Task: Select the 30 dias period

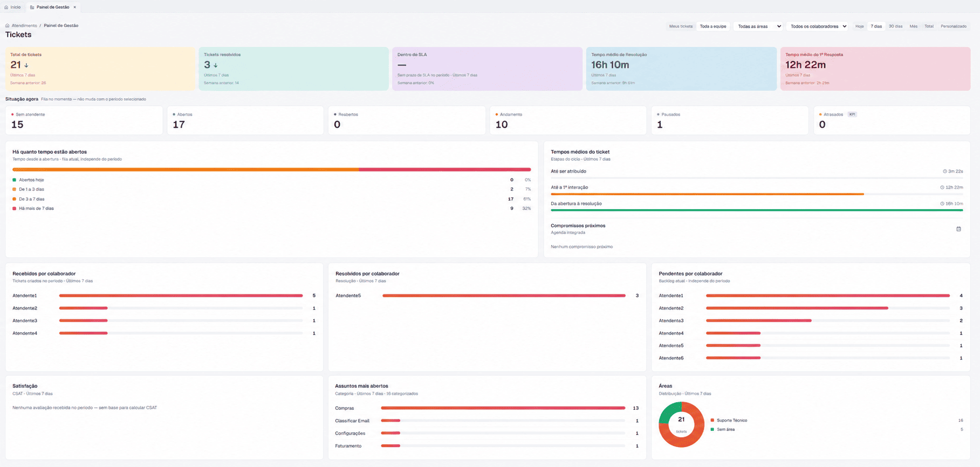Action: click(x=895, y=26)
